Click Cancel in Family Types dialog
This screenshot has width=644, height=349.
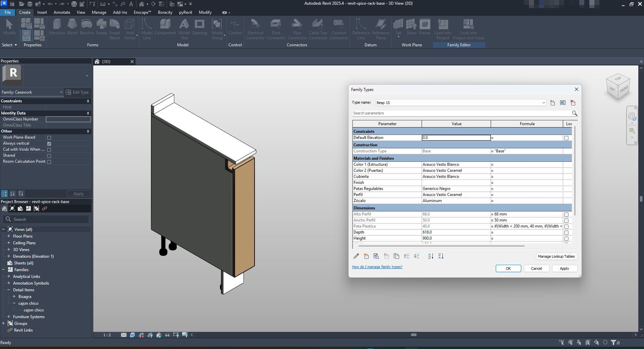coord(536,268)
